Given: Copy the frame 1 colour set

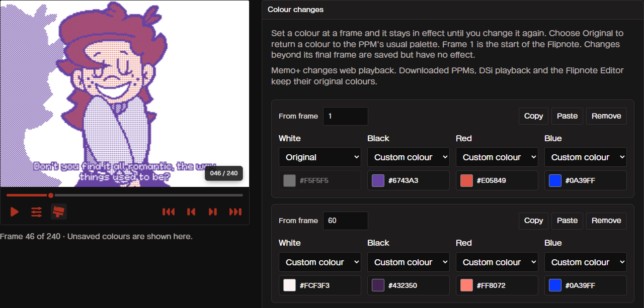Looking at the screenshot, I should pyautogui.click(x=533, y=116).
